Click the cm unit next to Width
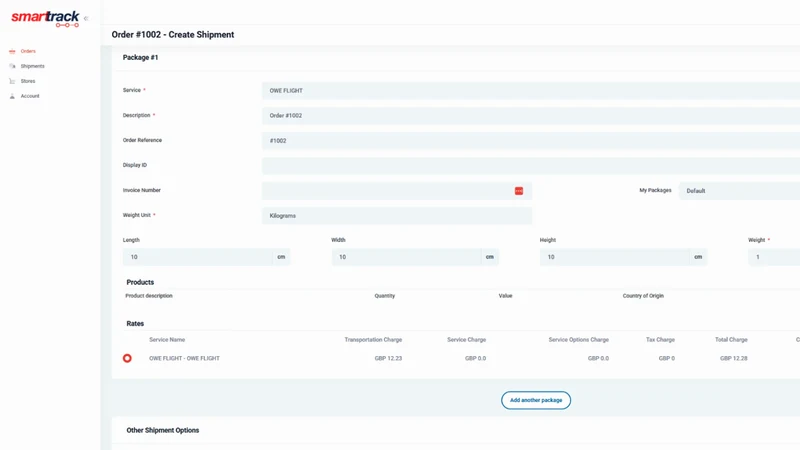Screen dimensions: 800x450 coord(490,257)
